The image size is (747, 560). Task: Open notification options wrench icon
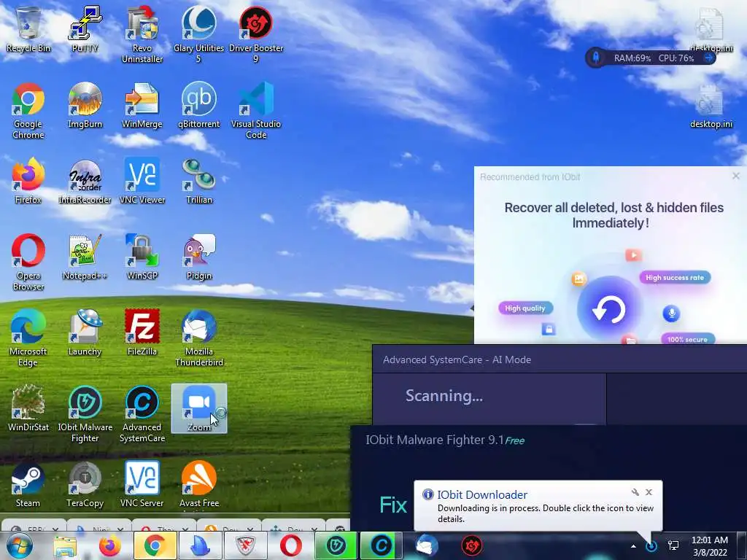pos(635,492)
